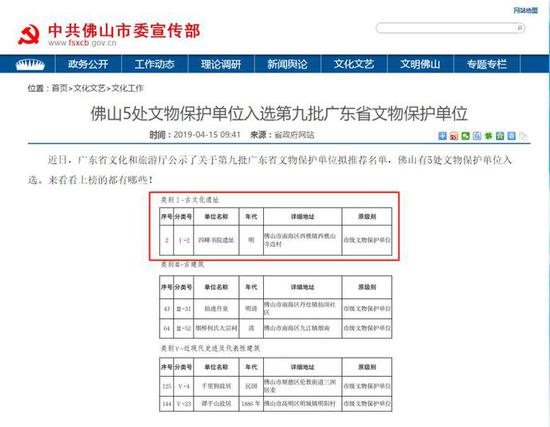The width and height of the screenshot is (550, 427).
Task: Click the caption 类别I-古文化遗址
Action: (x=190, y=200)
